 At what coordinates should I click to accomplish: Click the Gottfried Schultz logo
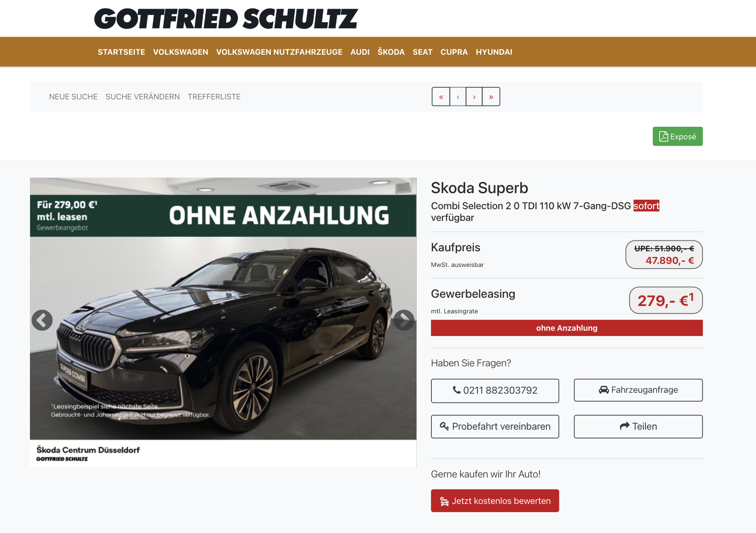pos(226,19)
